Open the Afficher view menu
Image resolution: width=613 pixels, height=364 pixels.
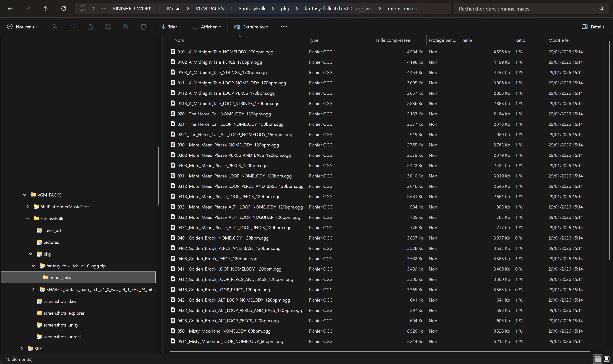click(207, 27)
